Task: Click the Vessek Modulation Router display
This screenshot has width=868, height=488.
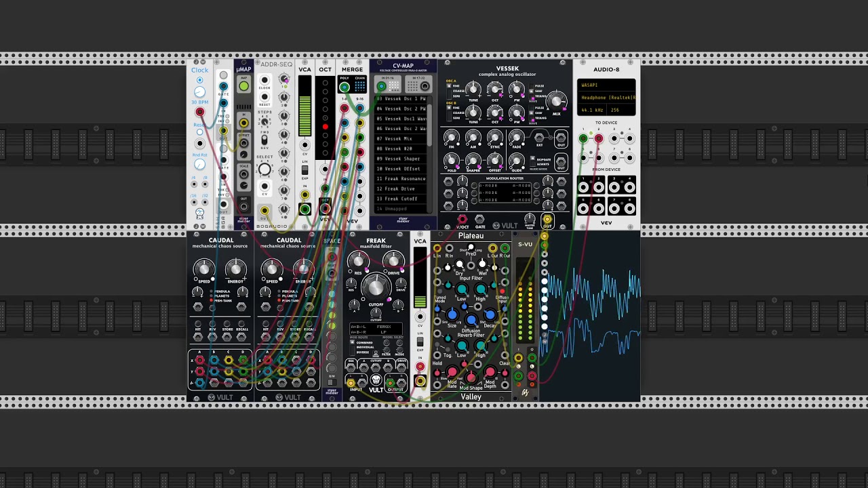Action: [505, 192]
